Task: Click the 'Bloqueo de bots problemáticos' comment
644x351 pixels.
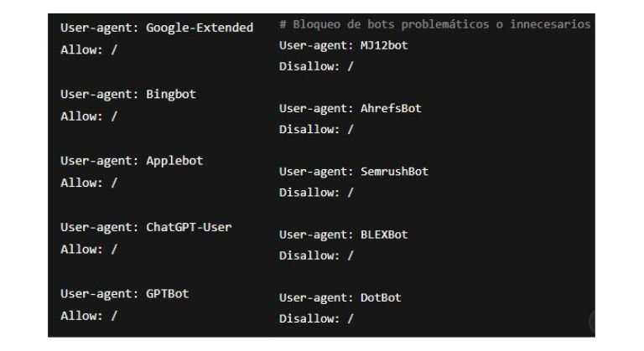Action: coord(434,24)
